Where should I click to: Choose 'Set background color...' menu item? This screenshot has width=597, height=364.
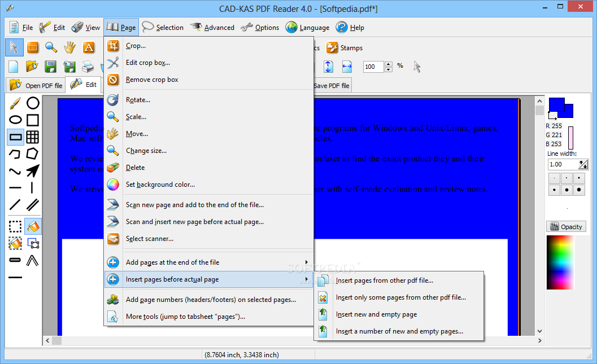point(208,185)
